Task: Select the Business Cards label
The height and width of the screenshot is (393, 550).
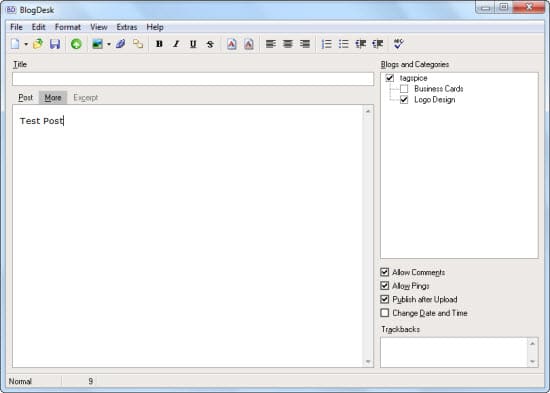Action: 438,89
